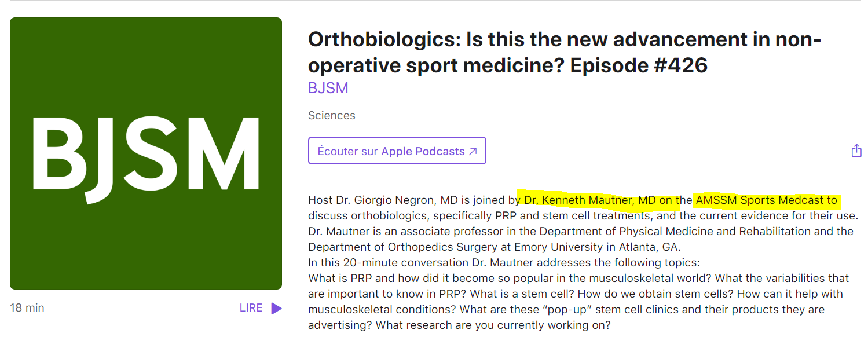This screenshot has height=348, width=868.
Task: Select the green BJSM podcast artwork
Action: pyautogui.click(x=146, y=153)
